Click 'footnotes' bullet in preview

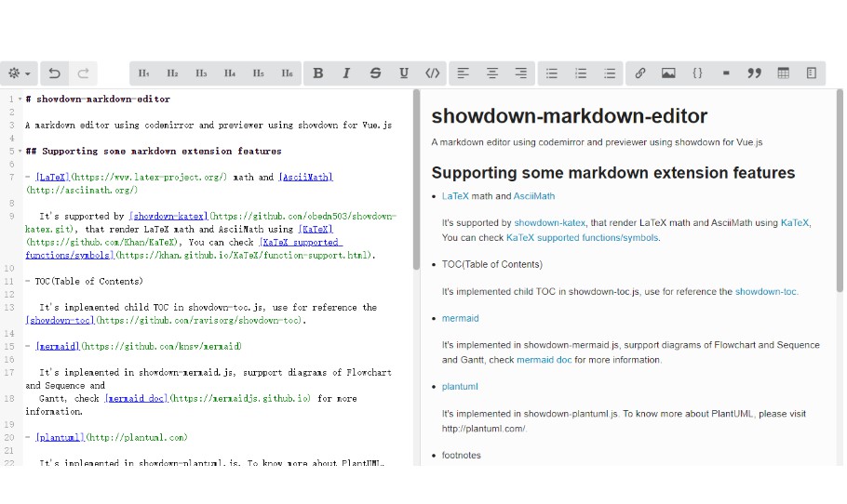tap(462, 455)
